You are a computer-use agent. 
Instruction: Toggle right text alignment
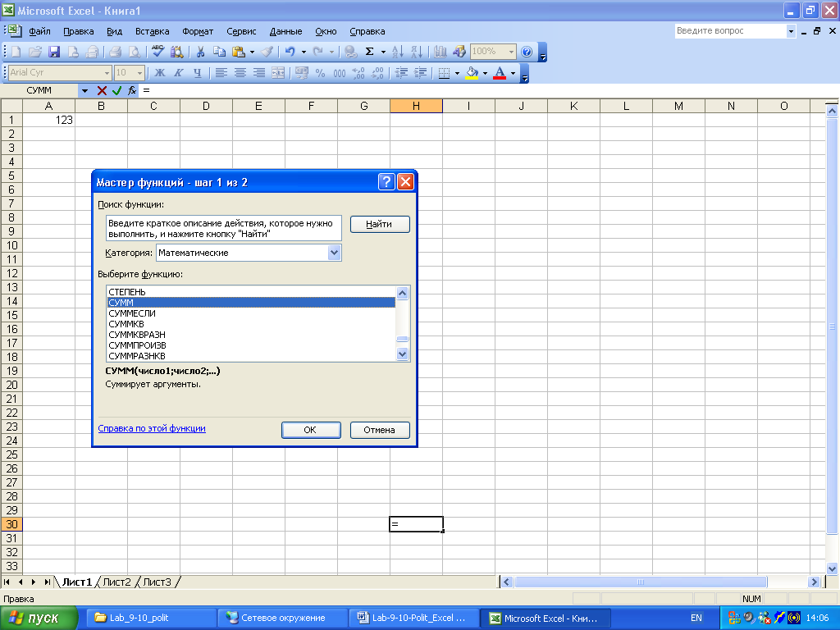[259, 72]
